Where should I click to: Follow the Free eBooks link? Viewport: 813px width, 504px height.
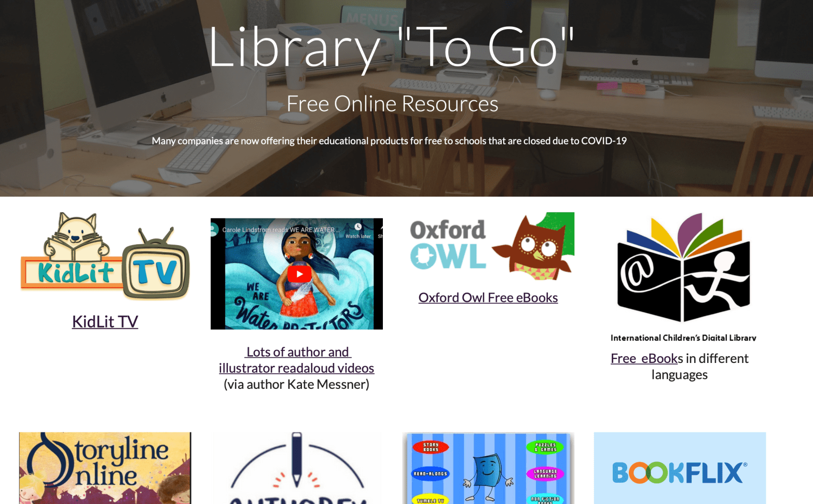[x=647, y=358]
